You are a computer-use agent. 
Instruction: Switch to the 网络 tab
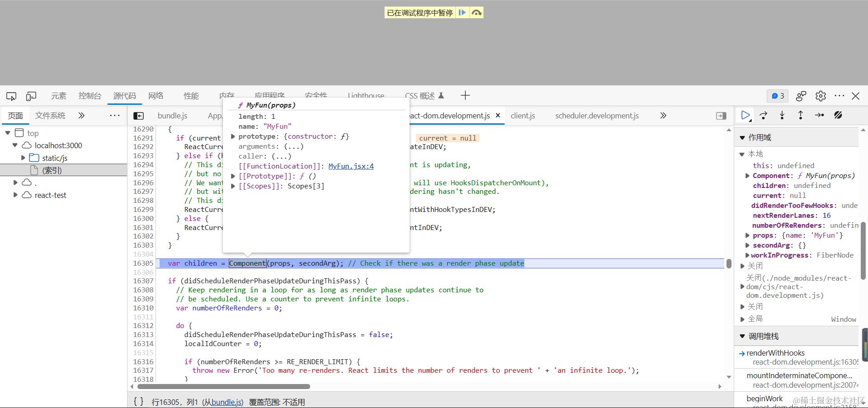[x=156, y=96]
